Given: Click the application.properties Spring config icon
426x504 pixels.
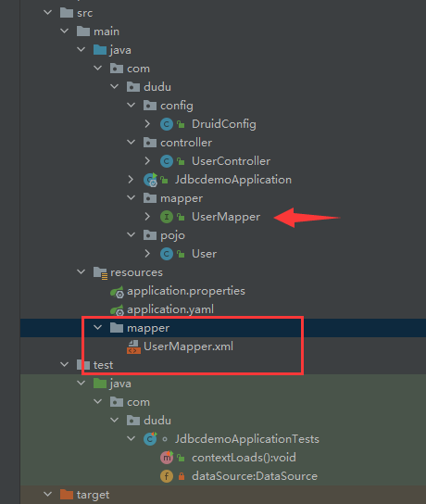Looking at the screenshot, I should (x=117, y=292).
